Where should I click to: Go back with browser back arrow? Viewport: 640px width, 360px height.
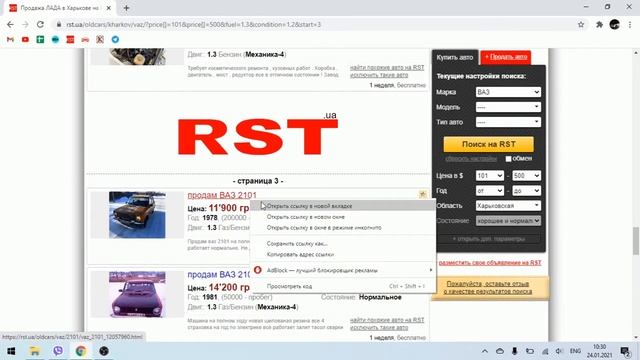10,24
